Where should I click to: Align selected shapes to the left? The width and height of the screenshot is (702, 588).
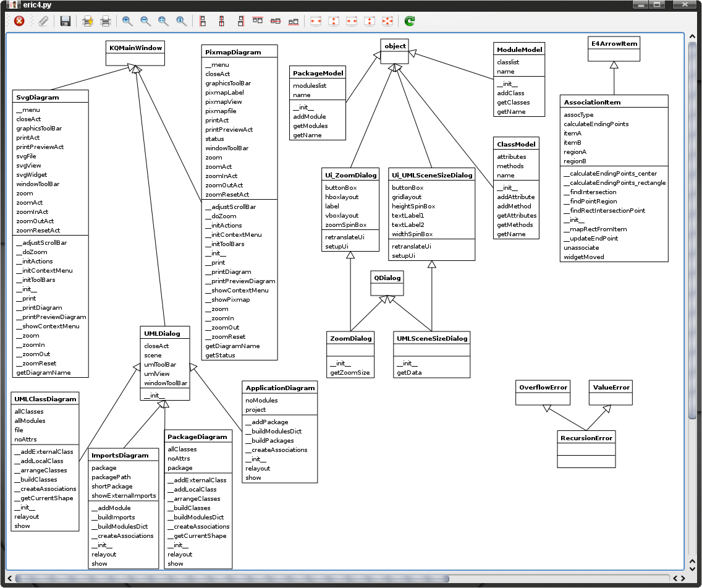point(203,21)
